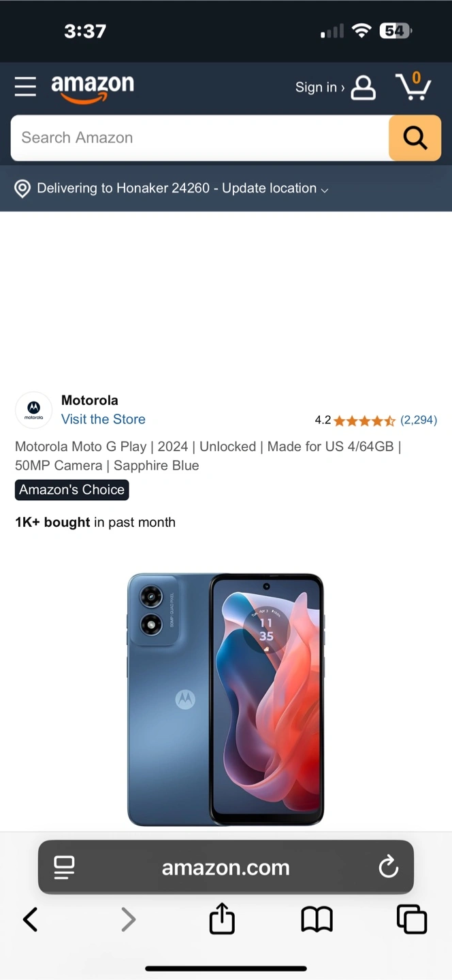Tap the amazon.com address bar
Image resolution: width=452 pixels, height=980 pixels.
click(x=226, y=867)
